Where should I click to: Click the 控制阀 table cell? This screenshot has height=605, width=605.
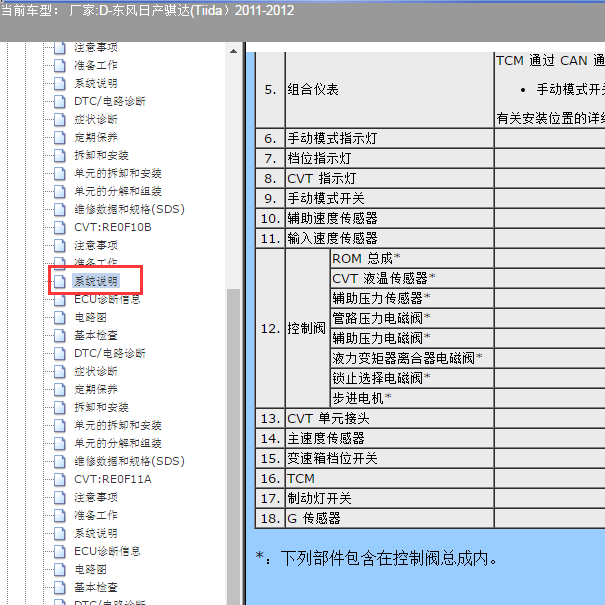click(x=307, y=328)
